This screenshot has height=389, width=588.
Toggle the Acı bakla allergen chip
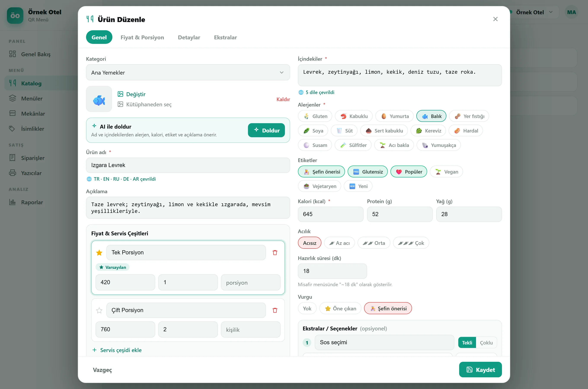point(394,145)
